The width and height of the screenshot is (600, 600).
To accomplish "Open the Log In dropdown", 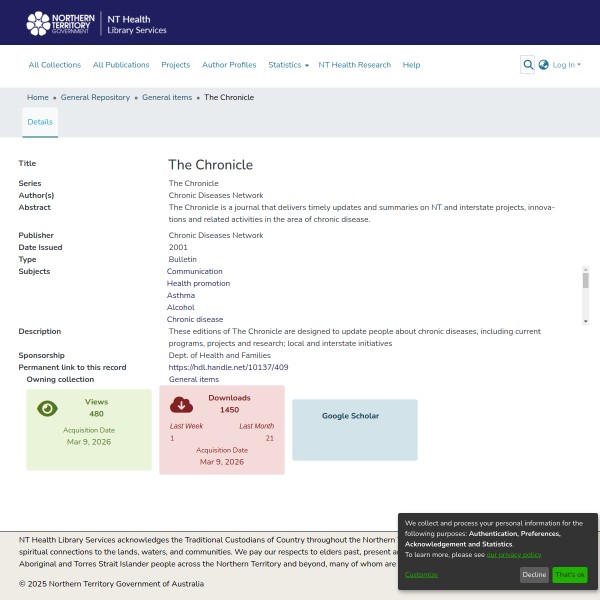I will point(566,65).
